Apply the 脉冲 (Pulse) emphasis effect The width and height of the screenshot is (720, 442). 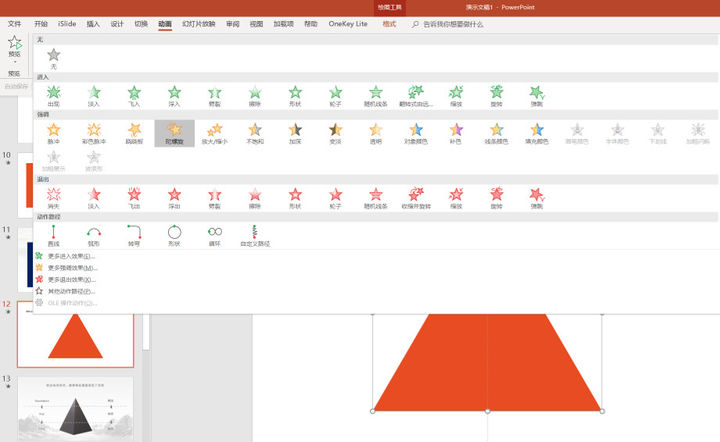(x=54, y=134)
